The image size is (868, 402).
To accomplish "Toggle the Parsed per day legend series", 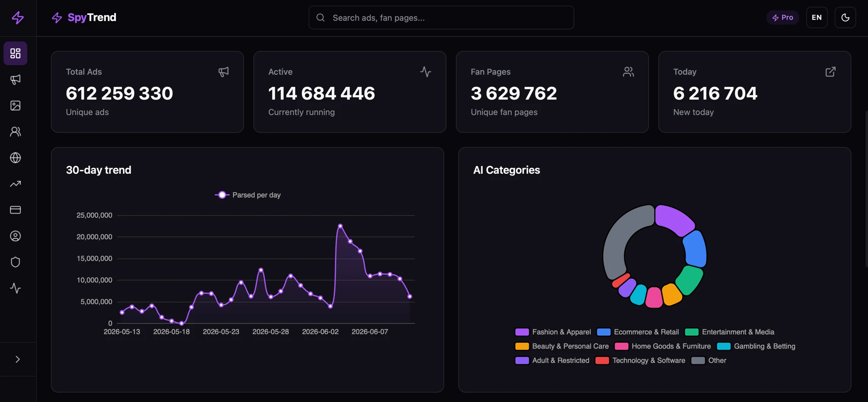I will pyautogui.click(x=248, y=195).
